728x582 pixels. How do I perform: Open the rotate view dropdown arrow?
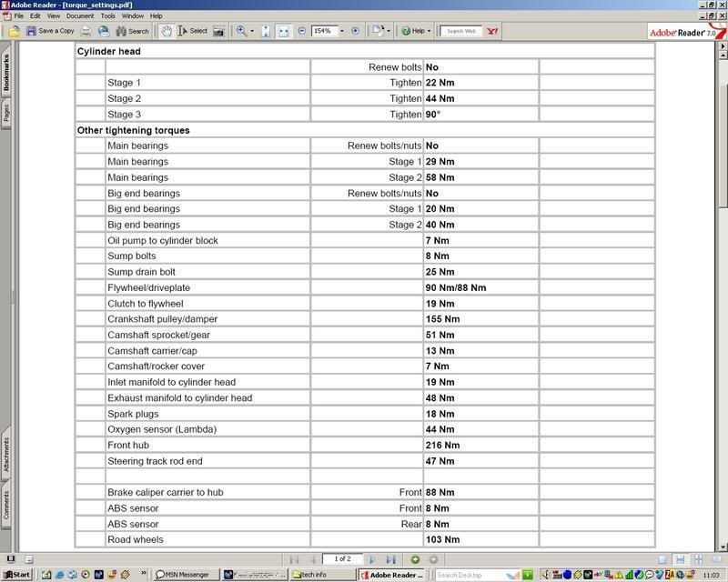click(x=389, y=31)
